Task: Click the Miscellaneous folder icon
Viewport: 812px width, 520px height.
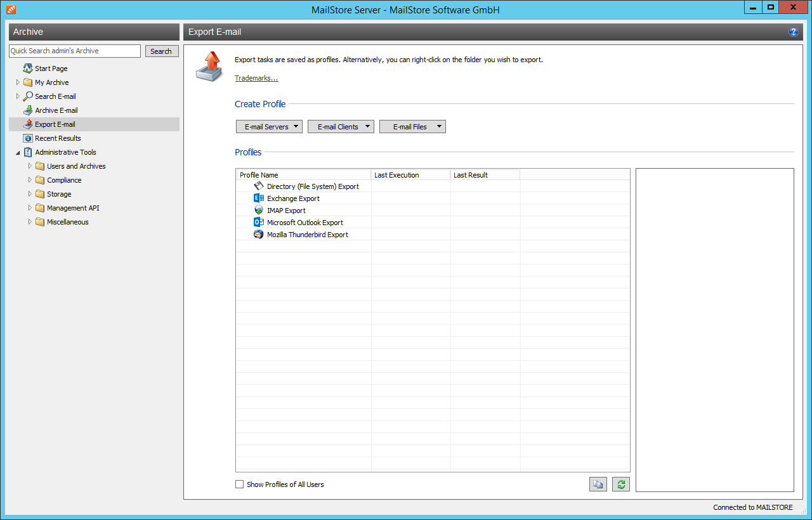Action: (40, 222)
